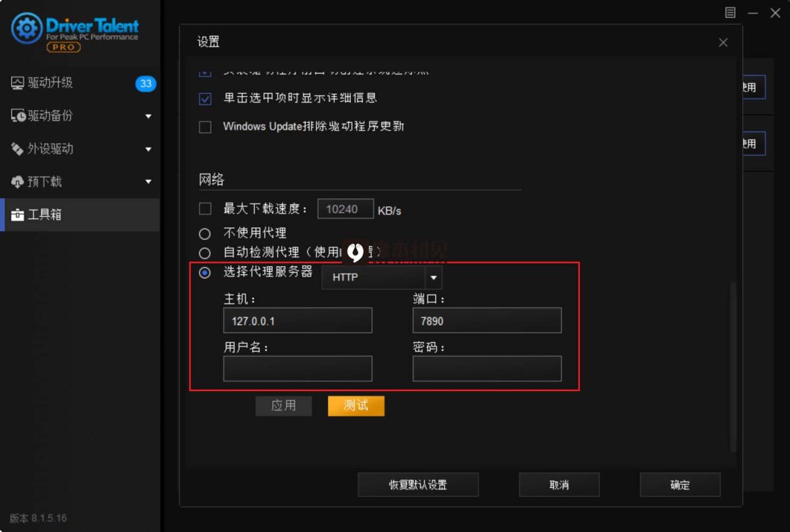Click the 外设驱动 plug icon
Image resolution: width=790 pixels, height=532 pixels.
pyautogui.click(x=17, y=149)
